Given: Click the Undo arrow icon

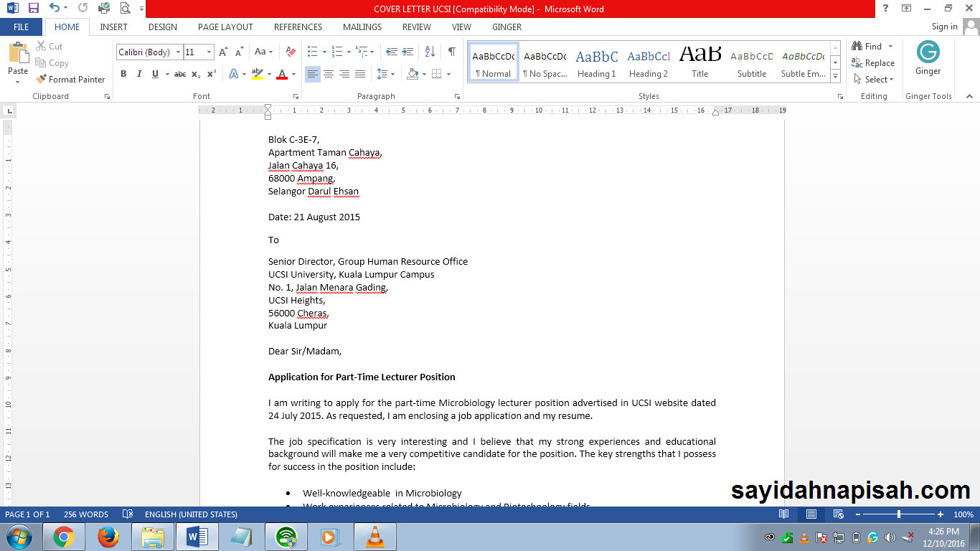Looking at the screenshot, I should point(55,9).
